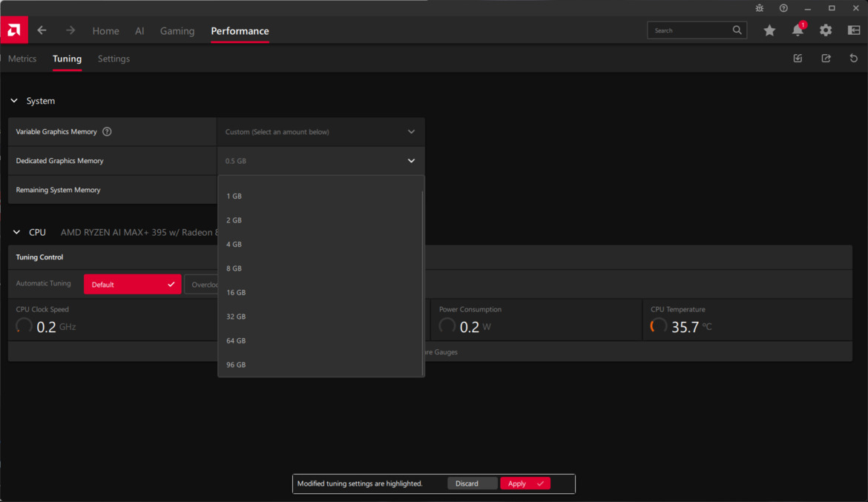Open the Home tab

point(106,31)
